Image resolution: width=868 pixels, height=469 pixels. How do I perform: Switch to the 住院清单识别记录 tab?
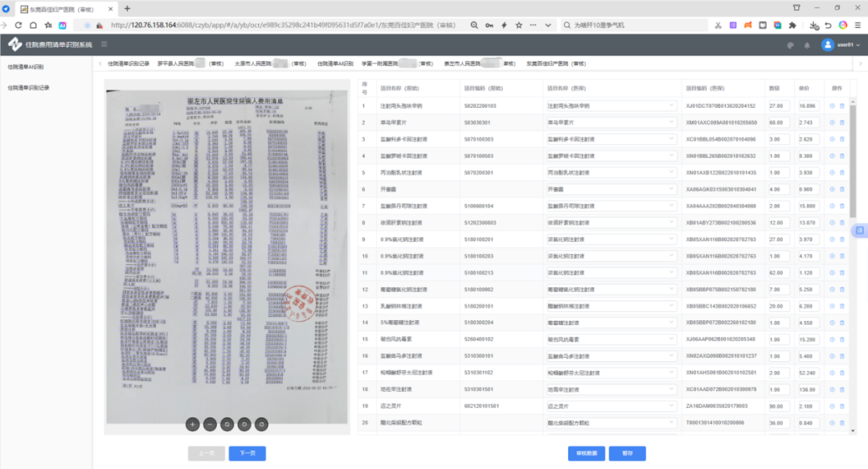(x=129, y=63)
